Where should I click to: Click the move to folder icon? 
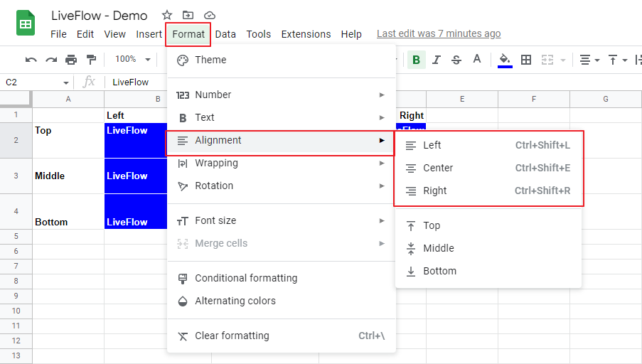(188, 16)
